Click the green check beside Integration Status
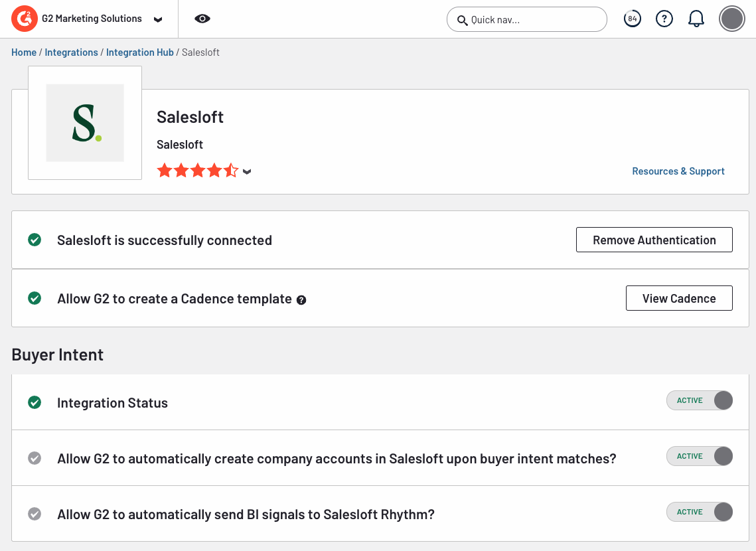Screen dimensions: 756x551 [35, 402]
